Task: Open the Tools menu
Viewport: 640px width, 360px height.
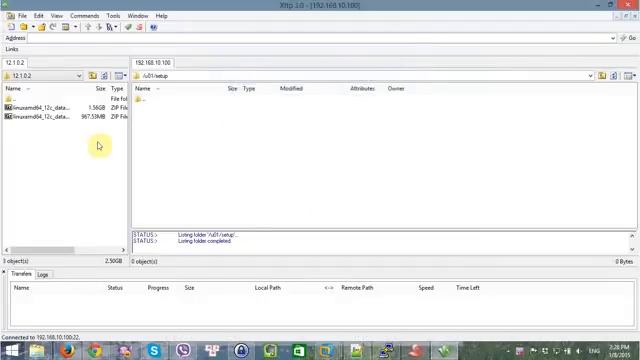Action: pyautogui.click(x=113, y=16)
